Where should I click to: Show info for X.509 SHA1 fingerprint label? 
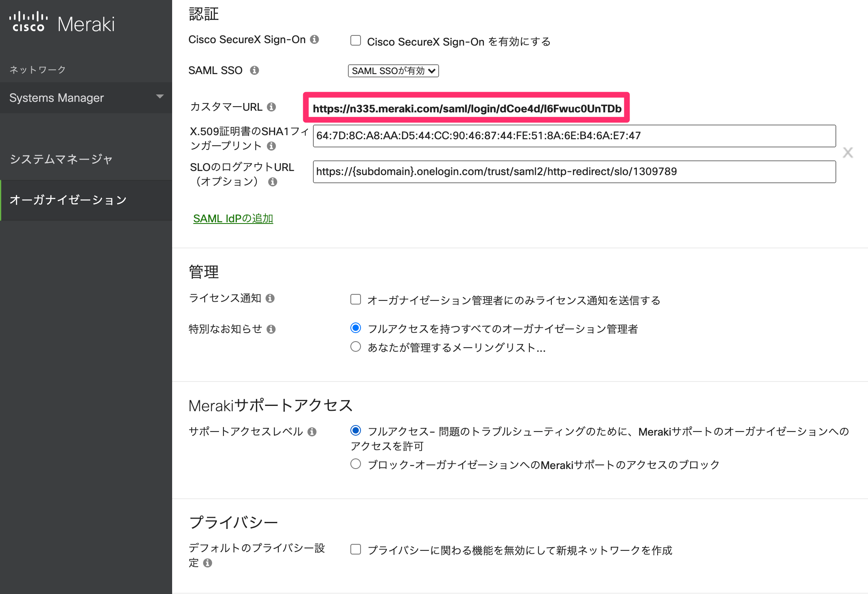[271, 146]
